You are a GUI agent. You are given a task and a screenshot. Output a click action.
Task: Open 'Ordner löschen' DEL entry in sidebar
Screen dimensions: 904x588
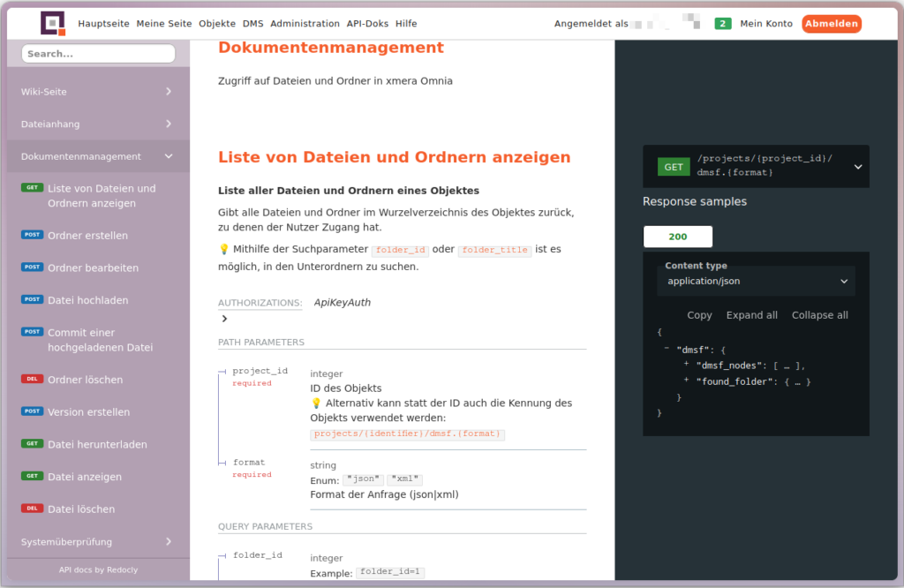pos(85,380)
